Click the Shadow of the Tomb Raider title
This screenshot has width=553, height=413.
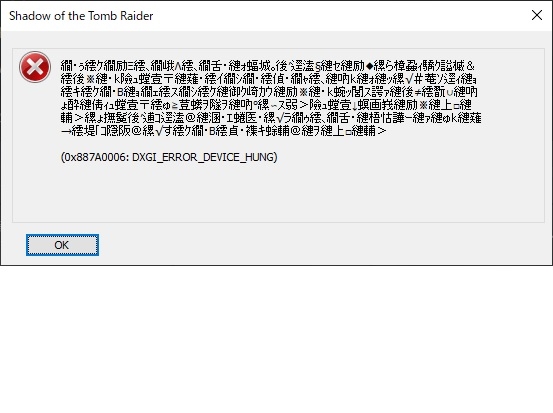click(x=81, y=16)
